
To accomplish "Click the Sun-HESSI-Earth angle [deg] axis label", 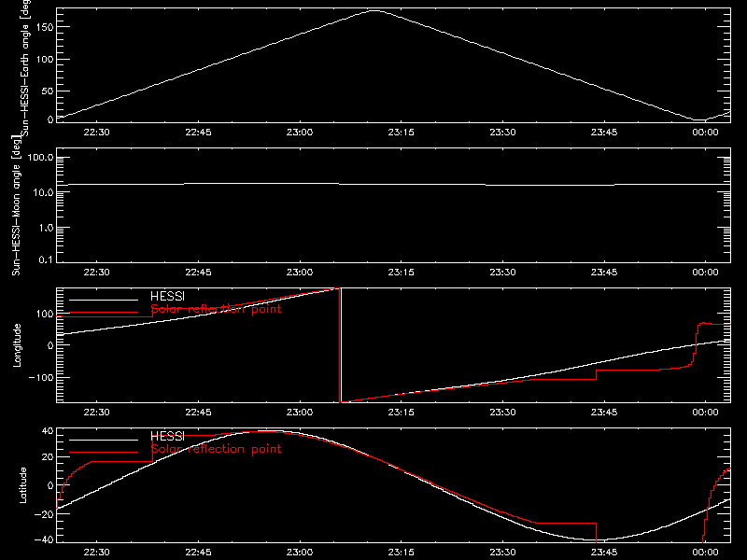I will (x=25, y=67).
